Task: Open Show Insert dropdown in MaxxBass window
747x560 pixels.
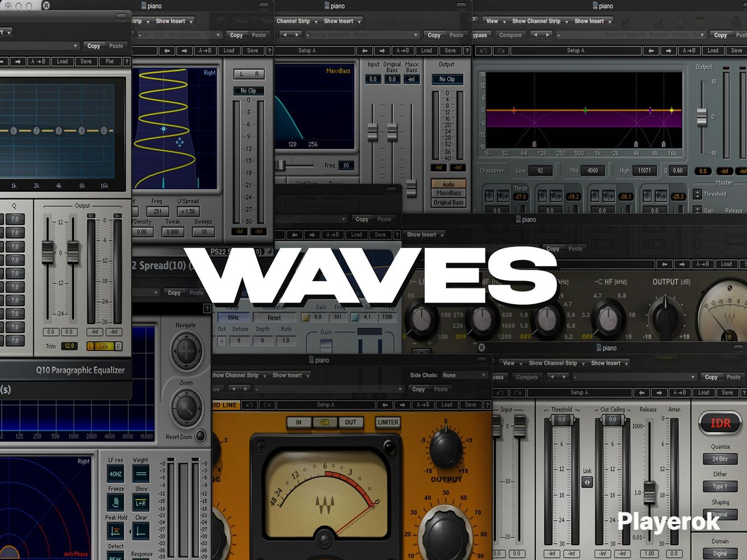Action: pyautogui.click(x=342, y=21)
